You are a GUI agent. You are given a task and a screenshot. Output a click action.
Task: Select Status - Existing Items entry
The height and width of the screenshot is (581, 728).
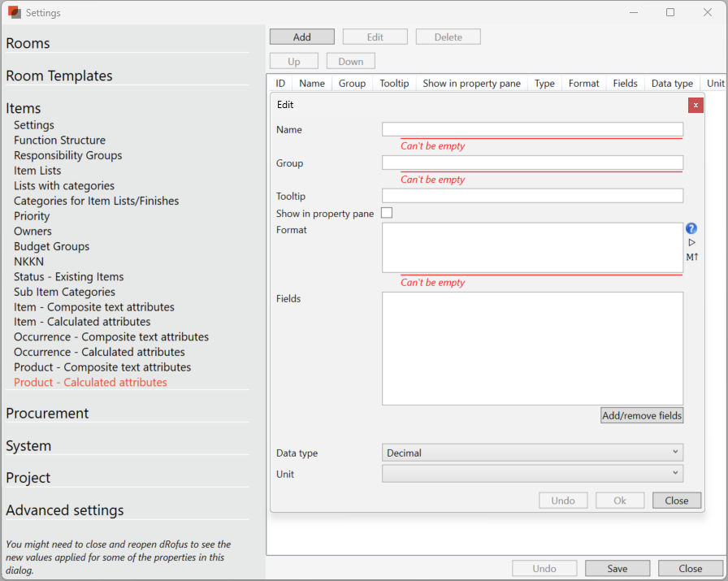(x=68, y=276)
